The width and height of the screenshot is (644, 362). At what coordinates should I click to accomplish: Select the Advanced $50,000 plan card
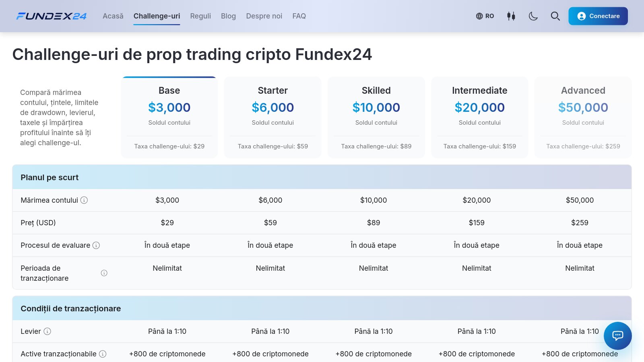tap(583, 117)
